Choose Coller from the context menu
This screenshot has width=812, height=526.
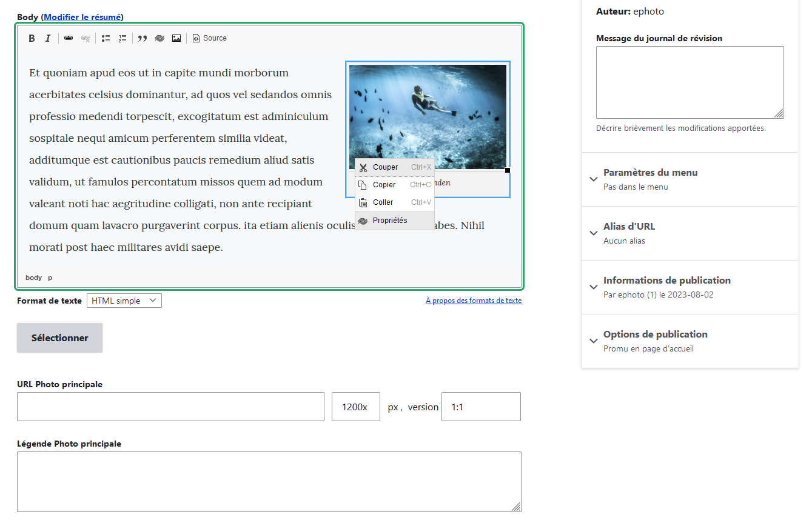[395, 202]
